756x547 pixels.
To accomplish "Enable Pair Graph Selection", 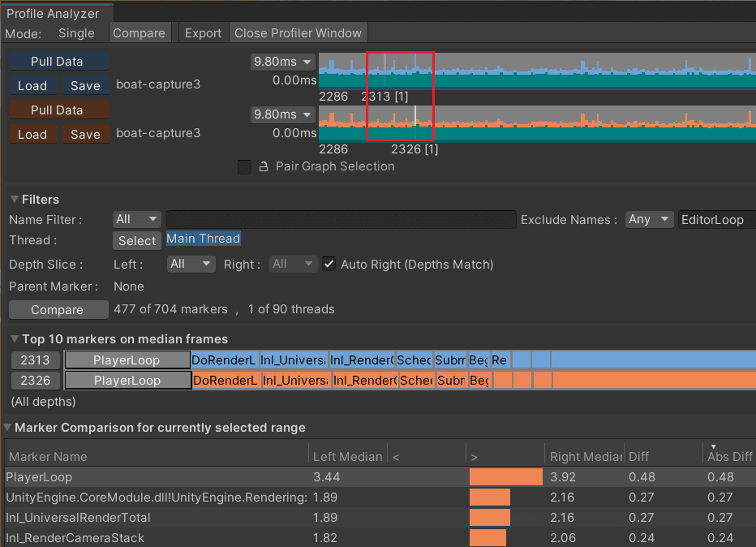I will [x=244, y=166].
